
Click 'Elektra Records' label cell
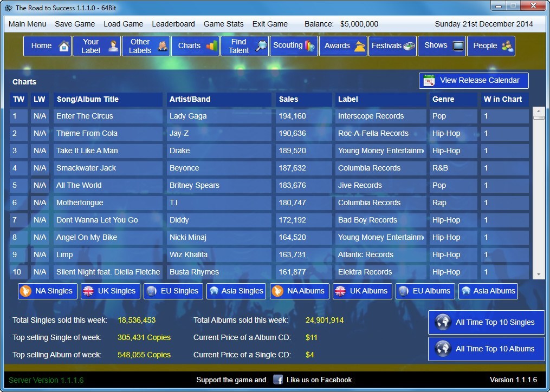(x=380, y=272)
